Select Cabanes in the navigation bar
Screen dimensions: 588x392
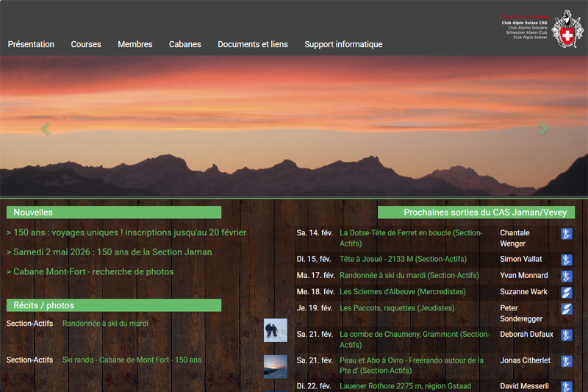coord(185,44)
